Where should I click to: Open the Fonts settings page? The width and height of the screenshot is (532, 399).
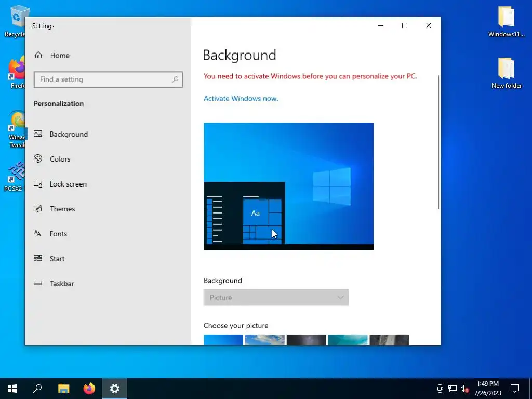108,234
